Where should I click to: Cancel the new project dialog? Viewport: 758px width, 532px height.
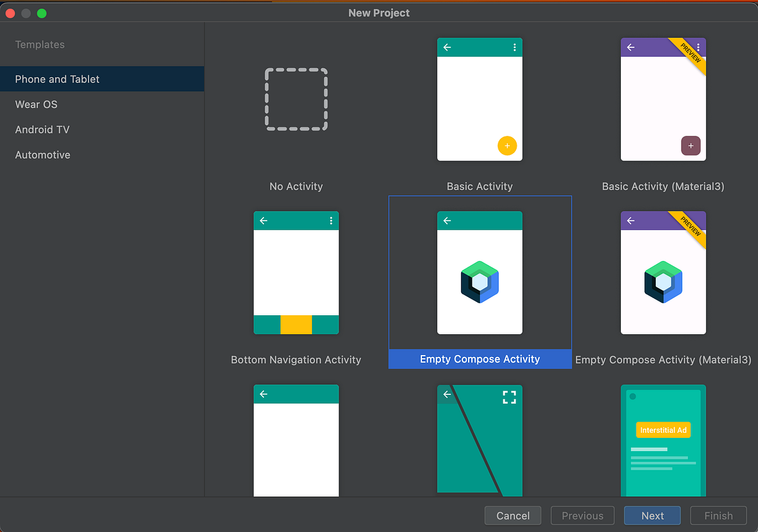(512, 516)
